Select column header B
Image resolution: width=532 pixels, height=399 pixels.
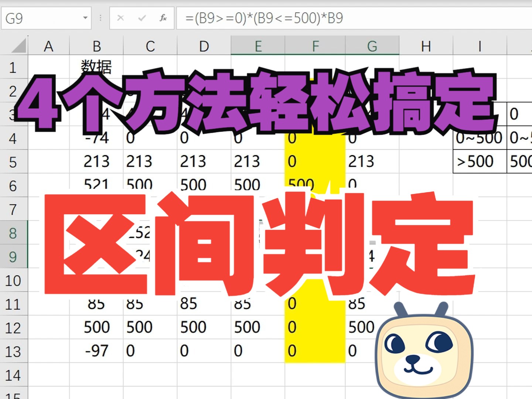[x=97, y=46]
